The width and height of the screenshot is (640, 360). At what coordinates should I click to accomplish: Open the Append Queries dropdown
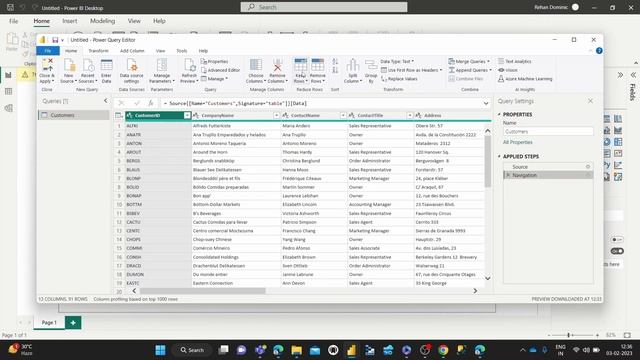pyautogui.click(x=470, y=70)
